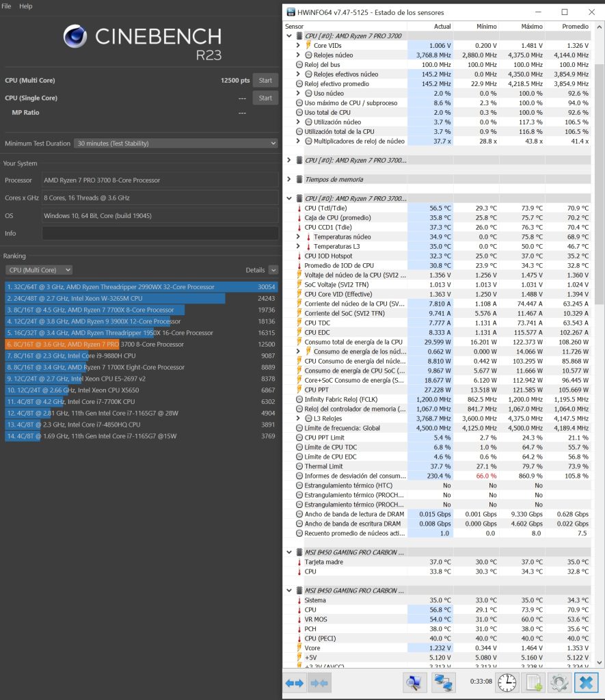Click the expand columns arrows icon
This screenshot has height=700, width=605.
pyautogui.click(x=294, y=683)
